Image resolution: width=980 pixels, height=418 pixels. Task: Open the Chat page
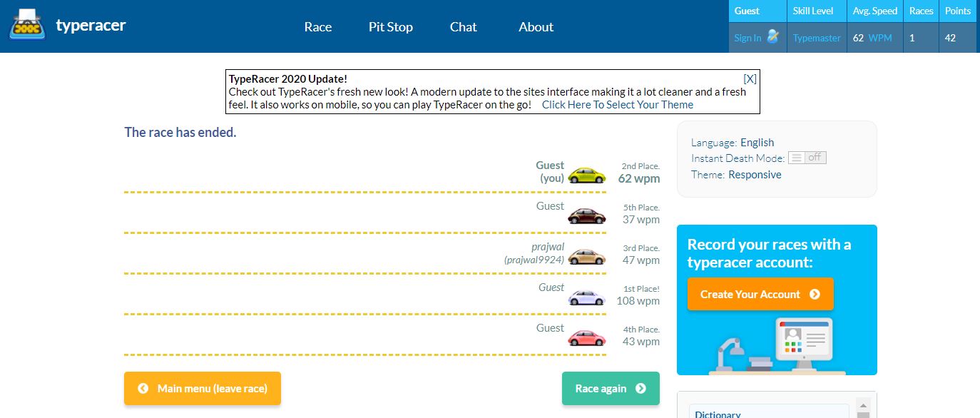(x=464, y=26)
